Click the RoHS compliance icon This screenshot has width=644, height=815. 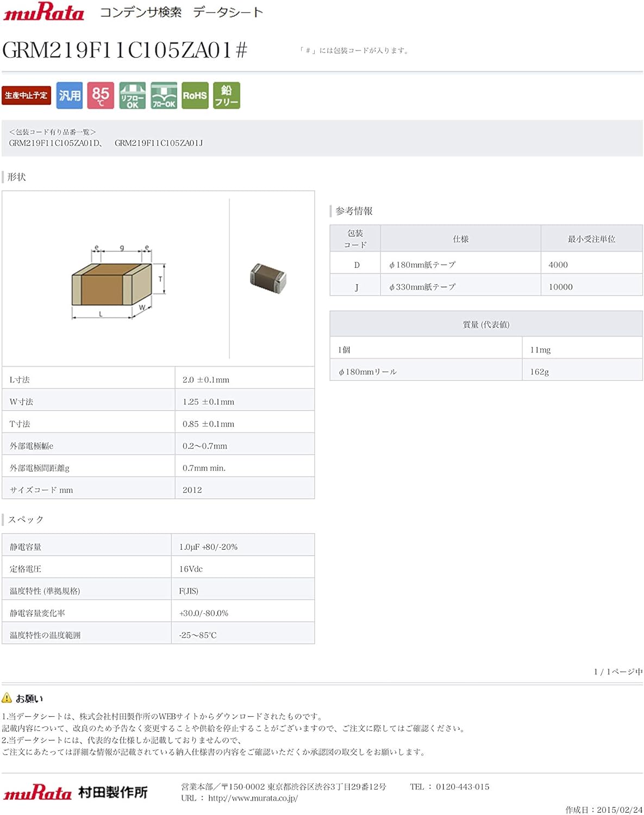[x=196, y=95]
